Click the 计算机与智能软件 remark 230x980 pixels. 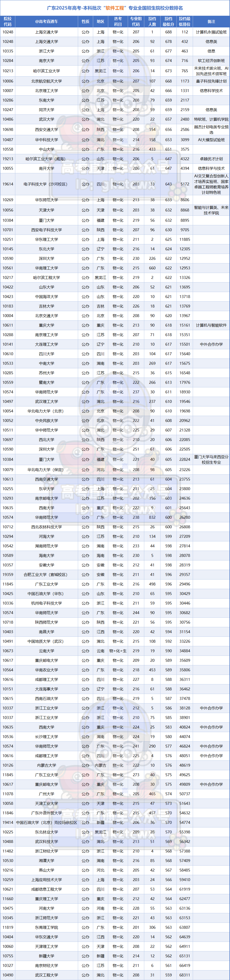click(211, 325)
